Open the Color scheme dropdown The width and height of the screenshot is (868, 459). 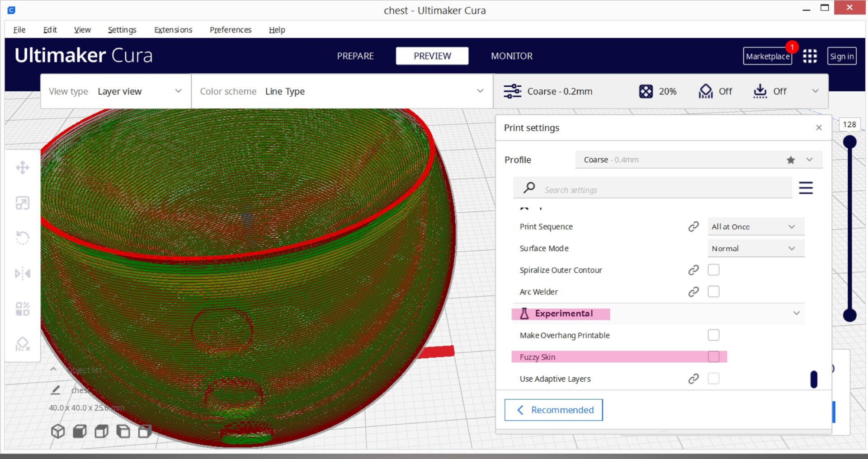click(342, 91)
